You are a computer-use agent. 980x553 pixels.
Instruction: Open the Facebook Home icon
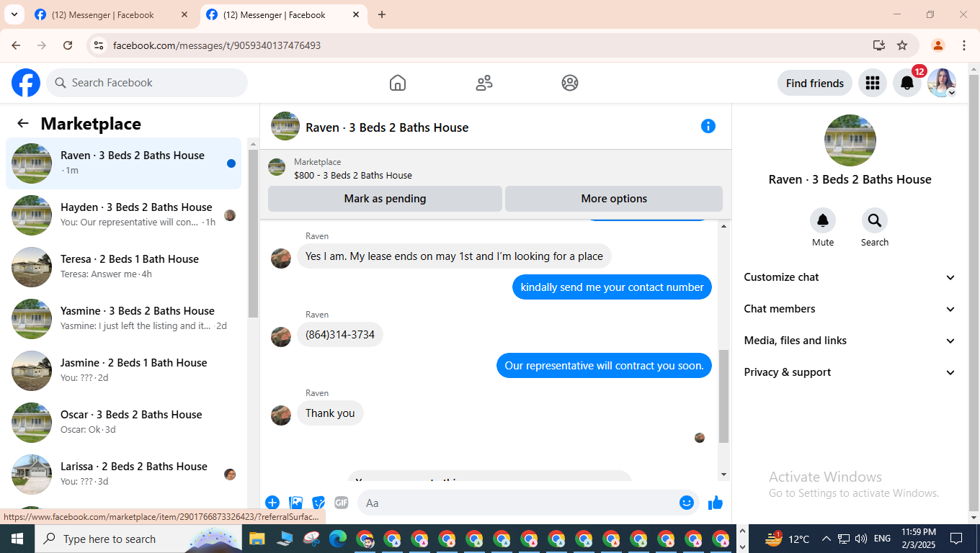398,83
